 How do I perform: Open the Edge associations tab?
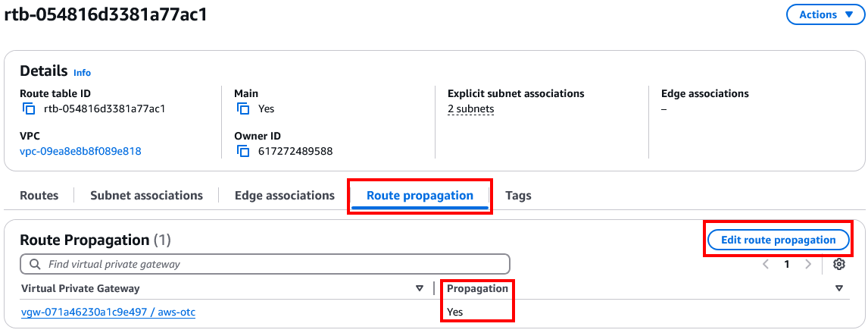pyautogui.click(x=284, y=196)
